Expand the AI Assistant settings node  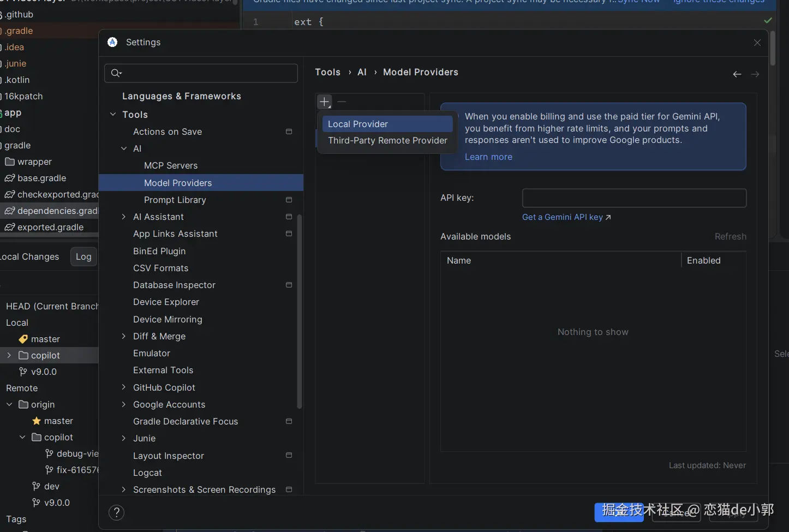click(x=124, y=217)
